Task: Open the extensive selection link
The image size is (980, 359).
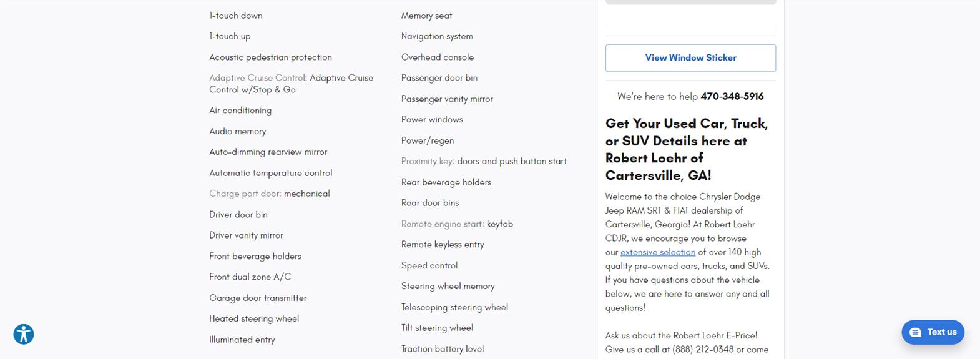Action: 657,252
